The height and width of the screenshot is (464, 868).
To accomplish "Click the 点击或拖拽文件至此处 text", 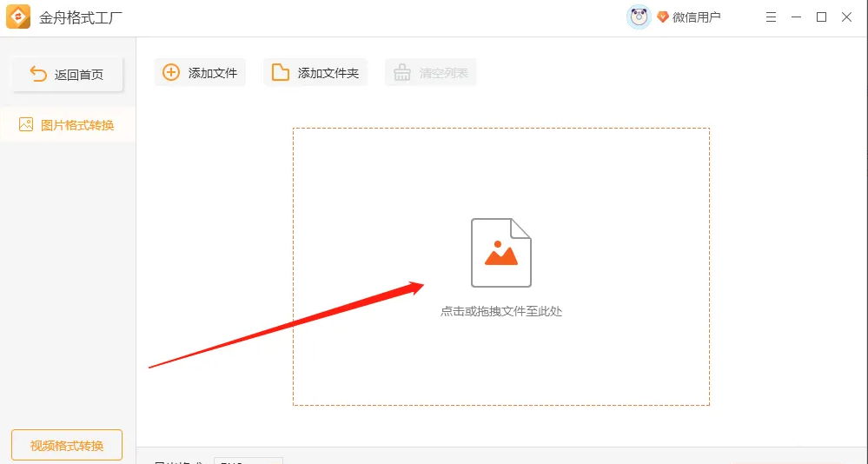I will [501, 311].
